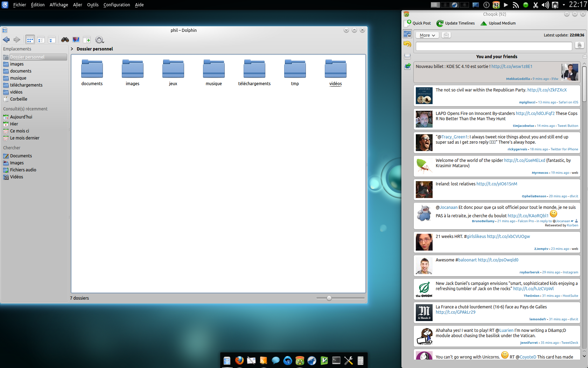Open Affichage menu
Screen dimensions: 588x368
(x=59, y=5)
